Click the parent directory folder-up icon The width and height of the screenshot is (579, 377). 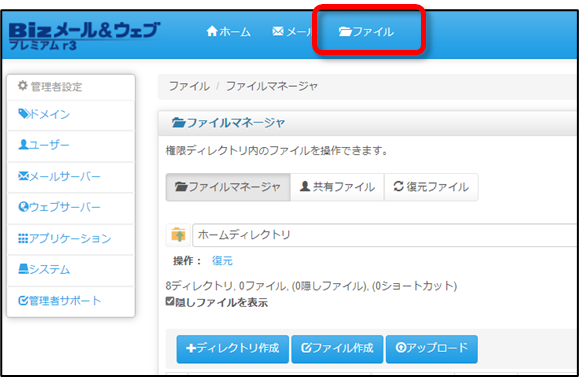click(178, 235)
